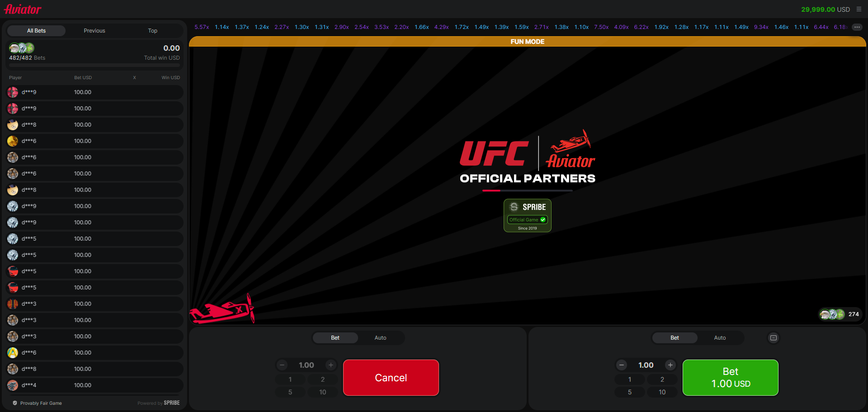The image size is (868, 412).
Task: Choose quick amount 5 in the right panel
Action: 630,392
